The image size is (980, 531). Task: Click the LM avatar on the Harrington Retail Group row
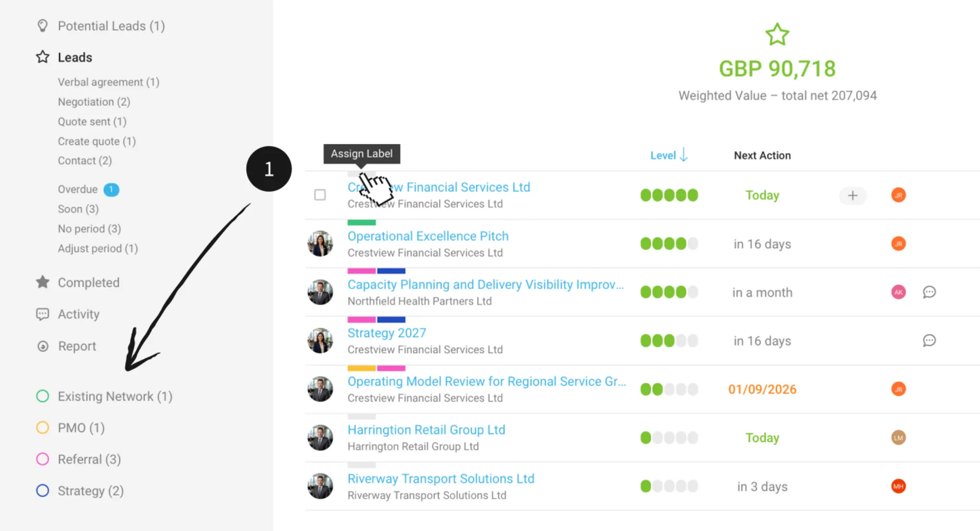point(899,437)
